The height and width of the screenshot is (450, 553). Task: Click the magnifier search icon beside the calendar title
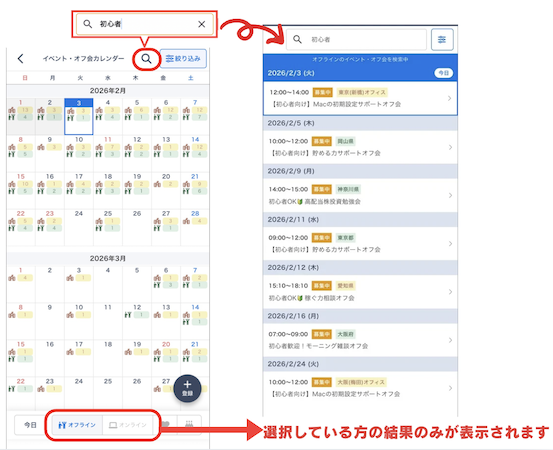(146, 59)
